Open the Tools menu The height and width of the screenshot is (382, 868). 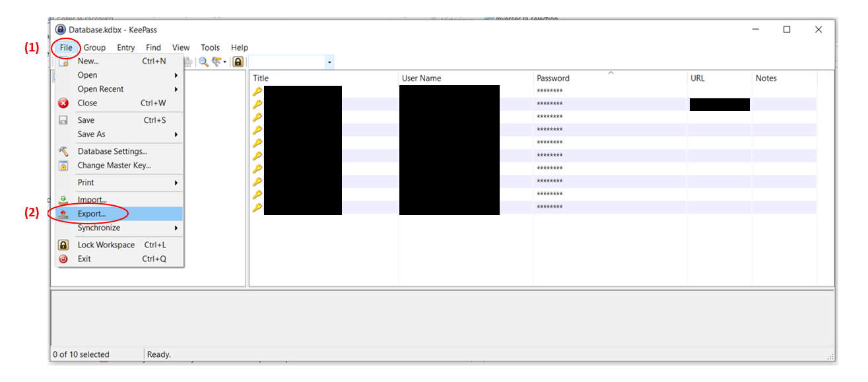coord(210,48)
